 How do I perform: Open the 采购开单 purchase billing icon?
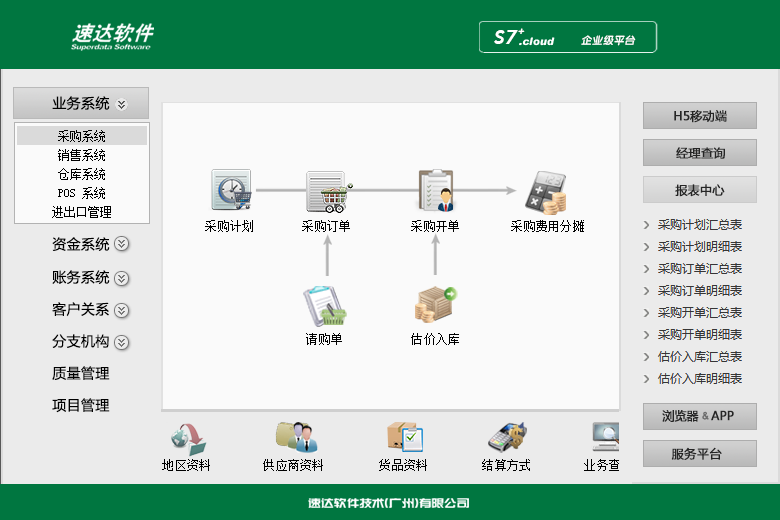pyautogui.click(x=436, y=190)
